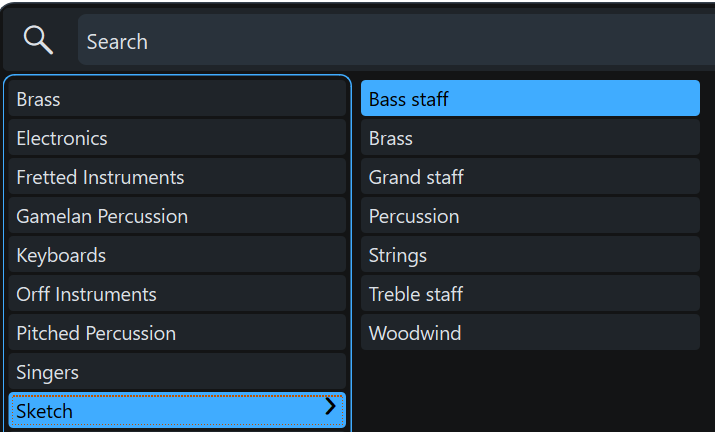Choose the Bass staff instrument
This screenshot has height=432, width=715.
[x=530, y=98]
